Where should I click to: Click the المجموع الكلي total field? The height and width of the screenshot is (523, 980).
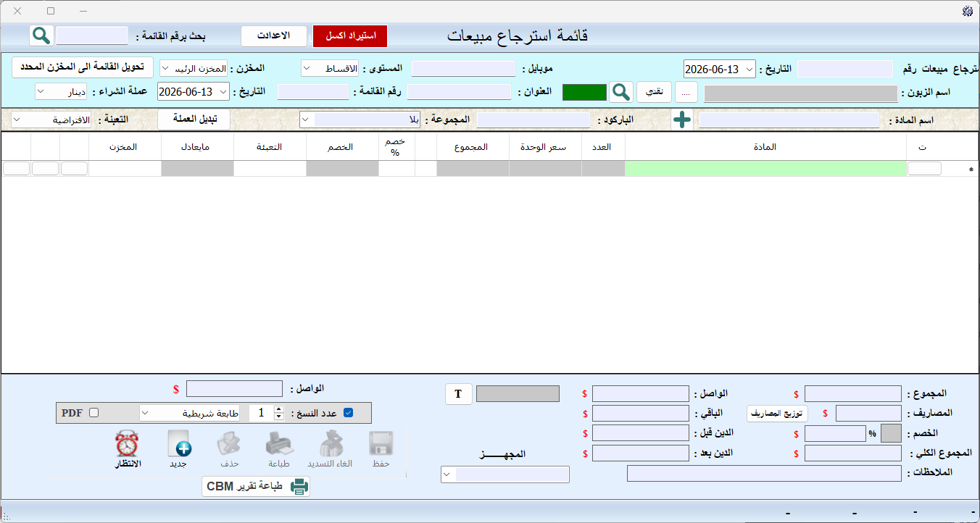pyautogui.click(x=853, y=453)
